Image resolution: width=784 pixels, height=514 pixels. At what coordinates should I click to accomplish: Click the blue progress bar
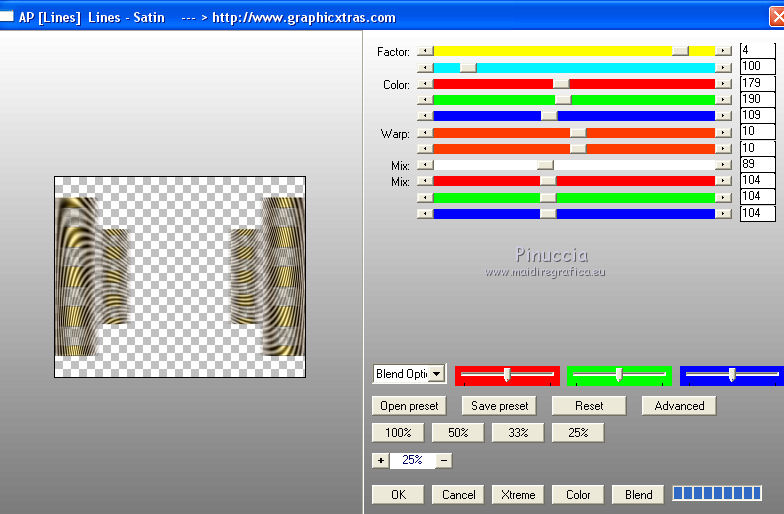[x=717, y=494]
